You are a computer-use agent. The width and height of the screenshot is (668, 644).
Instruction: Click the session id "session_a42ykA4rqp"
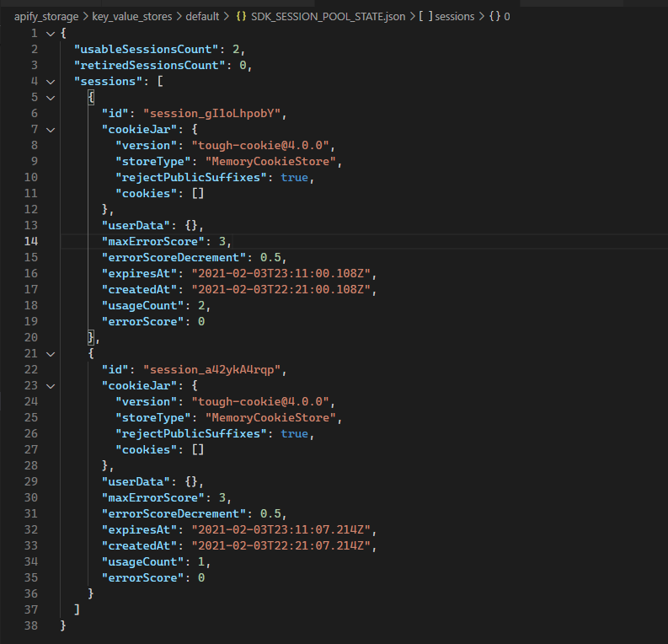tap(211, 370)
